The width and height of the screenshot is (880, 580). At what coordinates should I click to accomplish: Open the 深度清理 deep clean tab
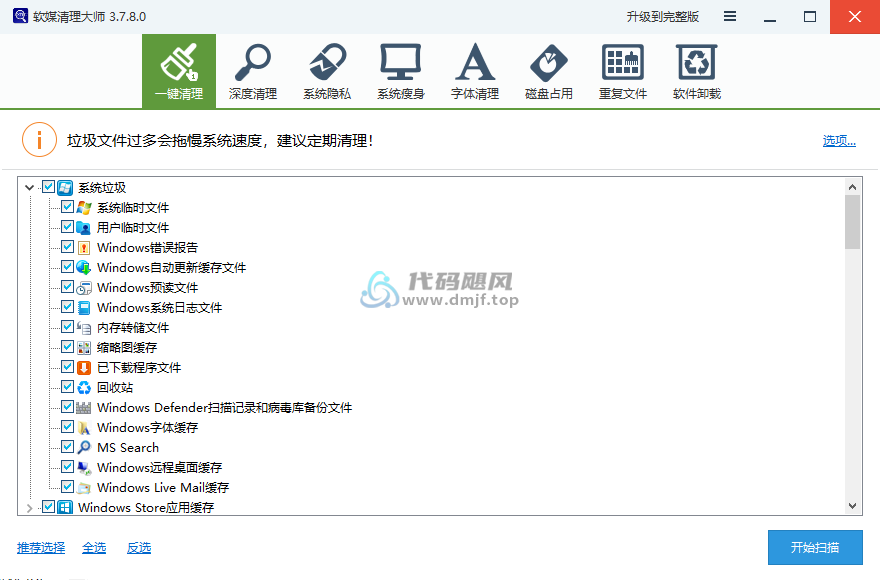253,71
